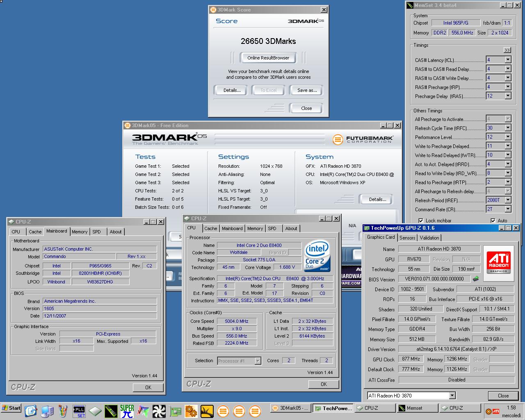Open the orange gears quick launch icon

pyautogui.click(x=191, y=411)
